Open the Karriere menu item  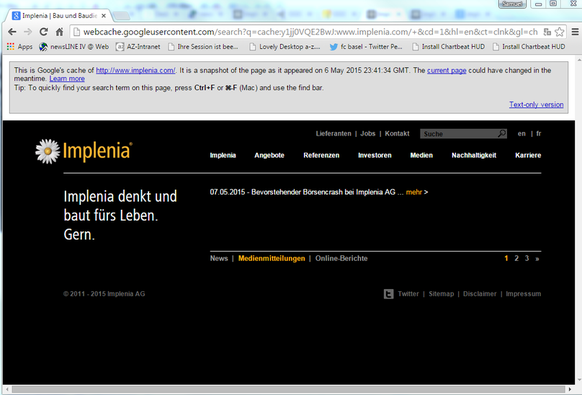tap(528, 155)
